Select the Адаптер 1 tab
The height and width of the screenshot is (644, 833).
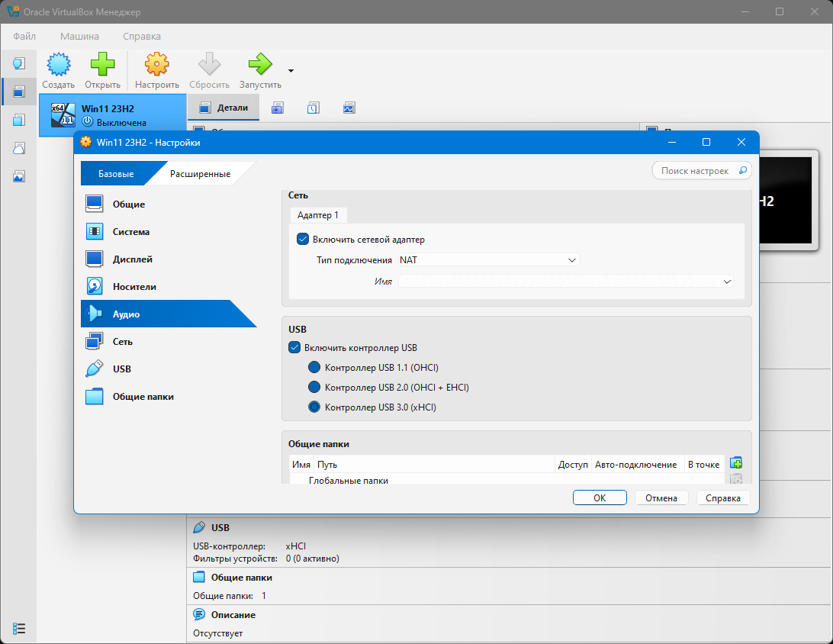pos(317,214)
